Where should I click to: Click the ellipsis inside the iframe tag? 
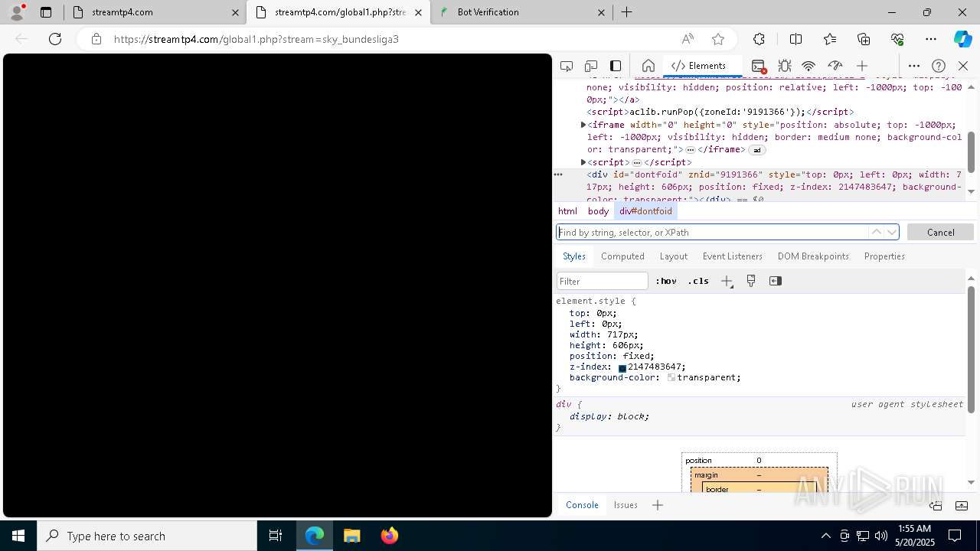pyautogui.click(x=691, y=150)
